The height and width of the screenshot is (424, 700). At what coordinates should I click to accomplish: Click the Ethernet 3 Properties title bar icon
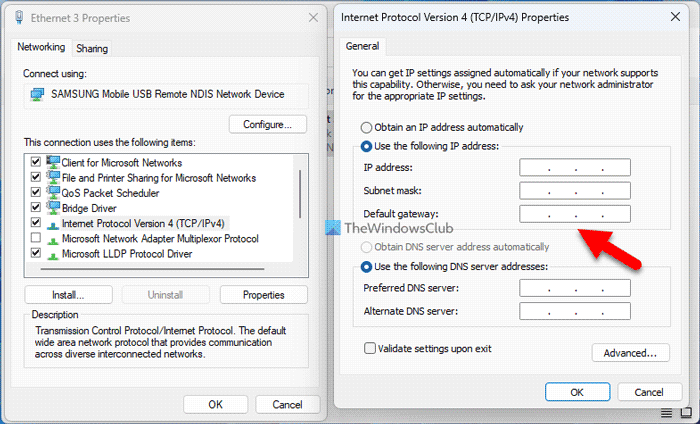coord(21,19)
